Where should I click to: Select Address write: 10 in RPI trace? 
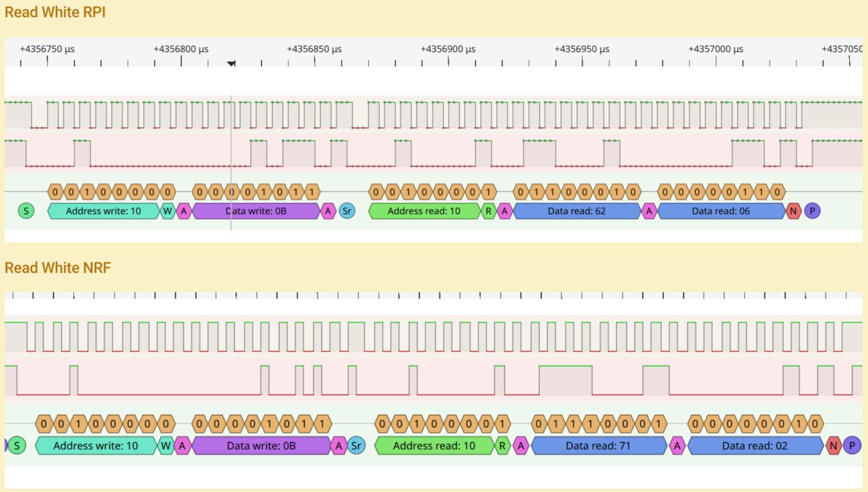pyautogui.click(x=104, y=211)
